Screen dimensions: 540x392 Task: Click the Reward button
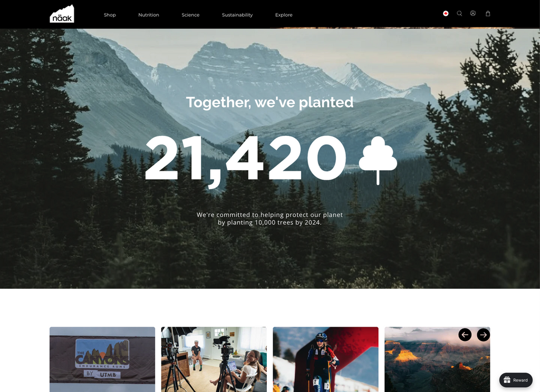[x=516, y=380]
